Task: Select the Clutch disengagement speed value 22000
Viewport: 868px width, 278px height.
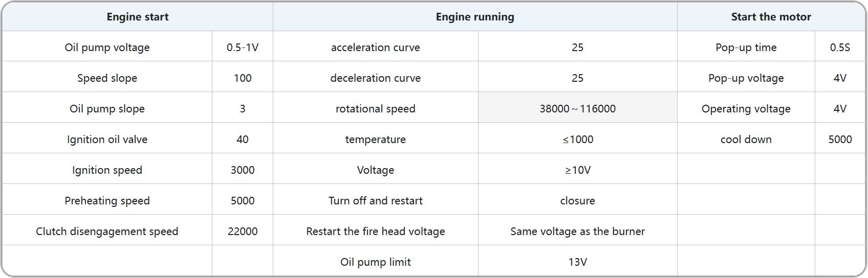Action: coord(242,231)
